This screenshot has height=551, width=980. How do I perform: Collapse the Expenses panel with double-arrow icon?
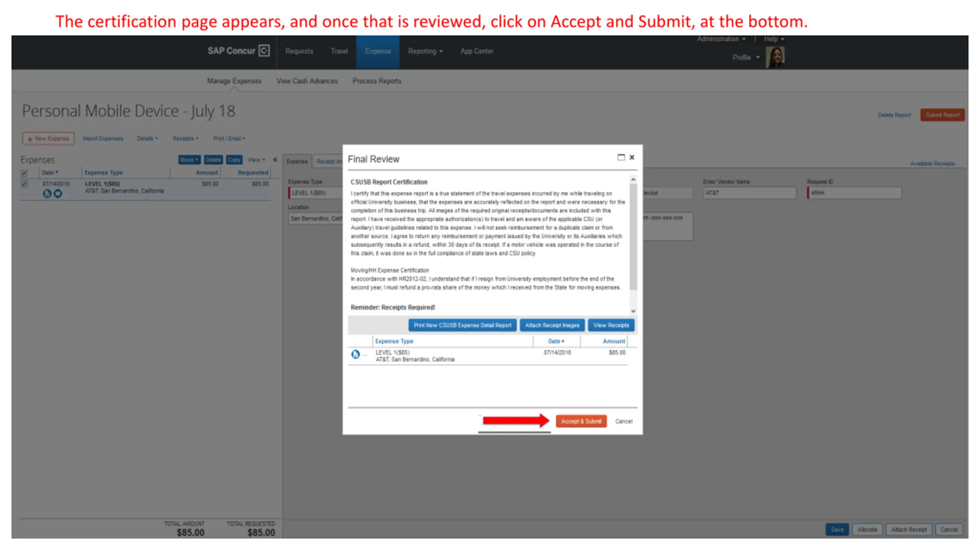pyautogui.click(x=275, y=160)
